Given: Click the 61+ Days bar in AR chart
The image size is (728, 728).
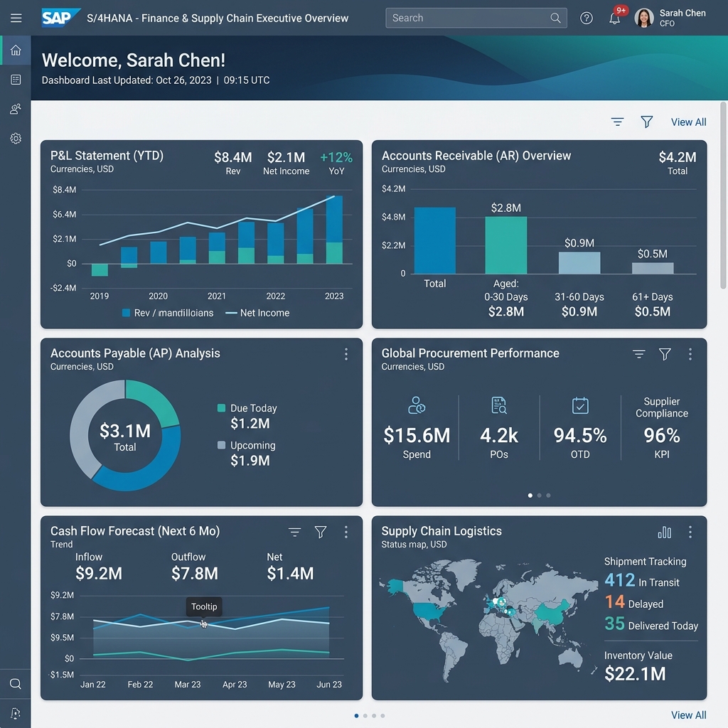Looking at the screenshot, I should 653,268.
